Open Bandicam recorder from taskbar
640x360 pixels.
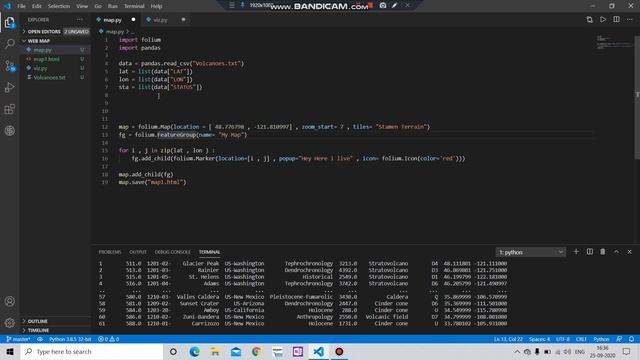pyautogui.click(x=339, y=351)
